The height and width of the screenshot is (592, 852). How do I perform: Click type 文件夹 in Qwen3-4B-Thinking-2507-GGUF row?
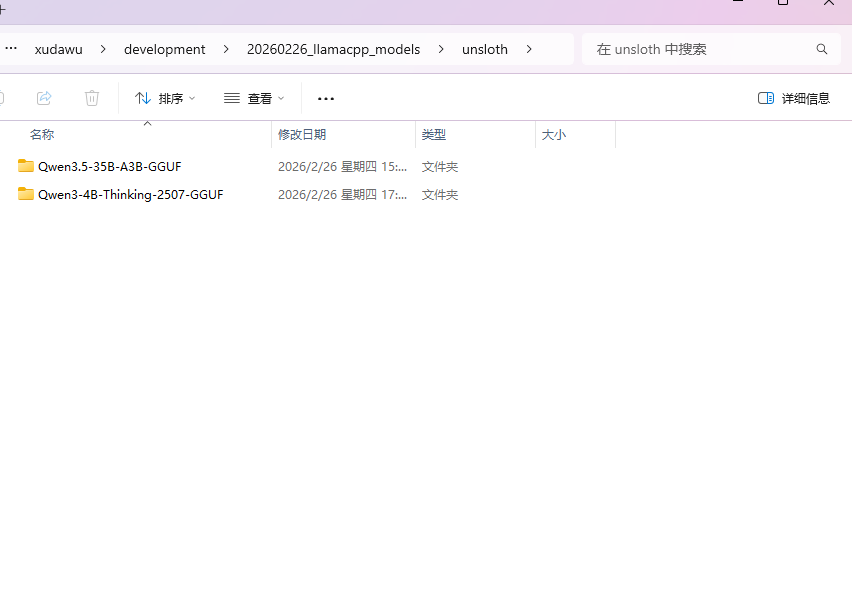point(440,194)
